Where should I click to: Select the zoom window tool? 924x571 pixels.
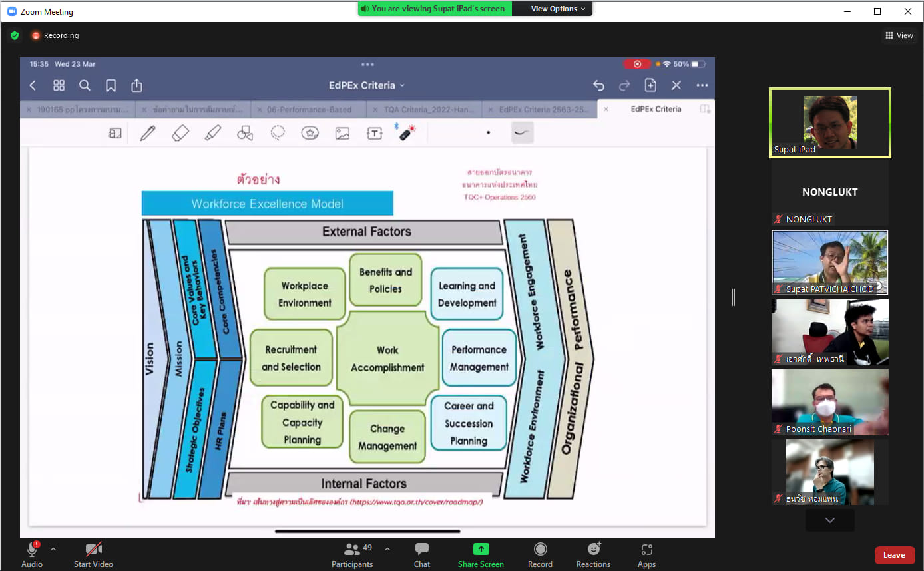[x=115, y=134]
